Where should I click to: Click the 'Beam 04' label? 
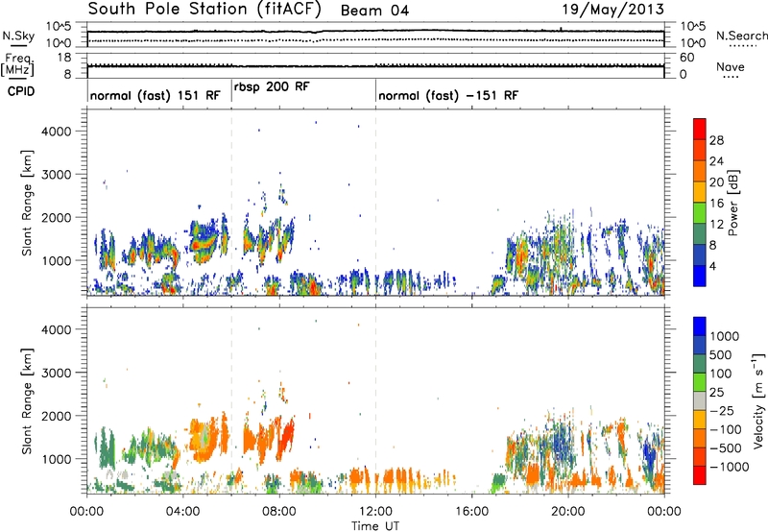click(374, 11)
